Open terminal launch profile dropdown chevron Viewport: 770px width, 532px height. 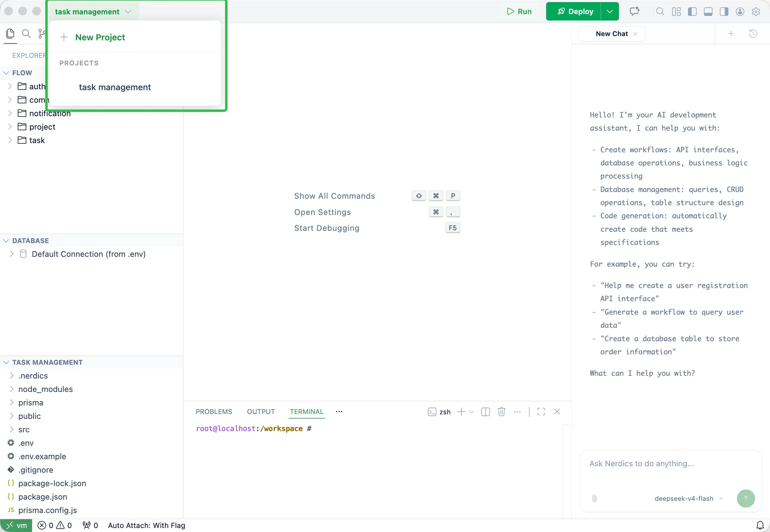coord(471,412)
